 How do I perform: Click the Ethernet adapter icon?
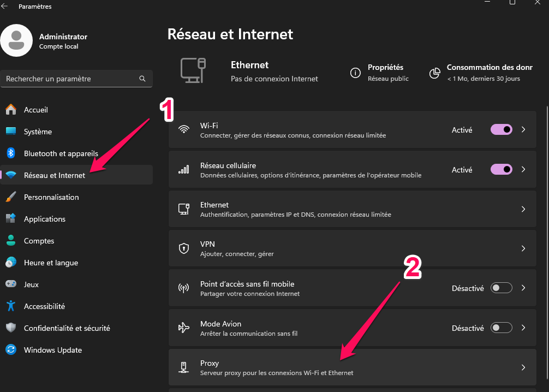183,209
